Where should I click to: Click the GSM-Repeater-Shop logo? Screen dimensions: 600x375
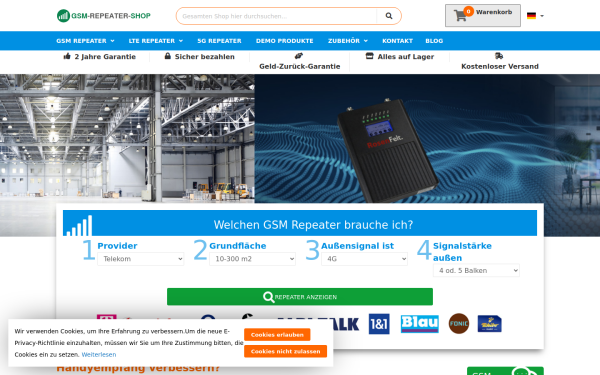point(103,16)
